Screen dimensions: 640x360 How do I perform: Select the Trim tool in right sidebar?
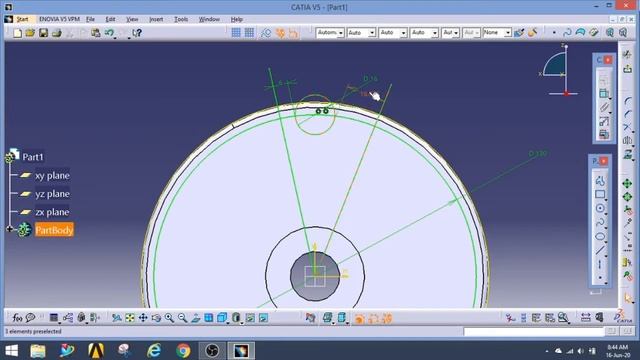click(x=627, y=127)
